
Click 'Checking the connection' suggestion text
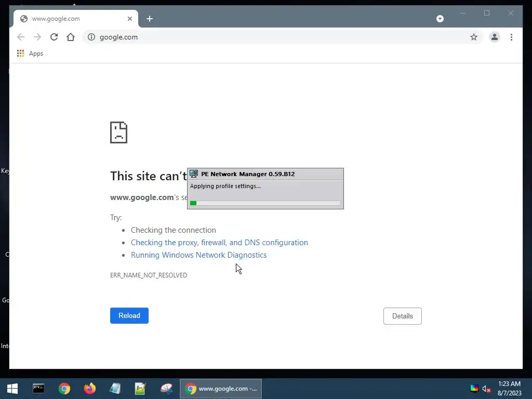[x=174, y=230]
